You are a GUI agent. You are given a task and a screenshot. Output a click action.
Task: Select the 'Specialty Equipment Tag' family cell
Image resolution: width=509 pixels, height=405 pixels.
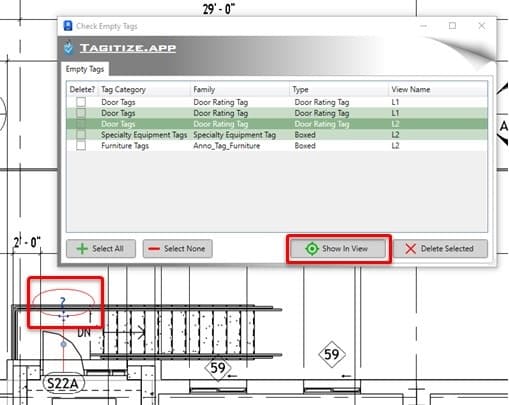[235, 135]
